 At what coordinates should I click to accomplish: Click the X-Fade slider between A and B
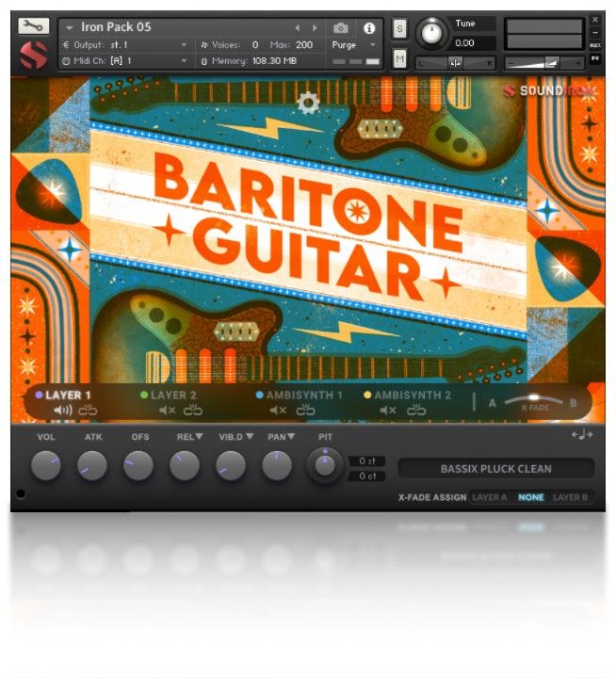[x=534, y=399]
